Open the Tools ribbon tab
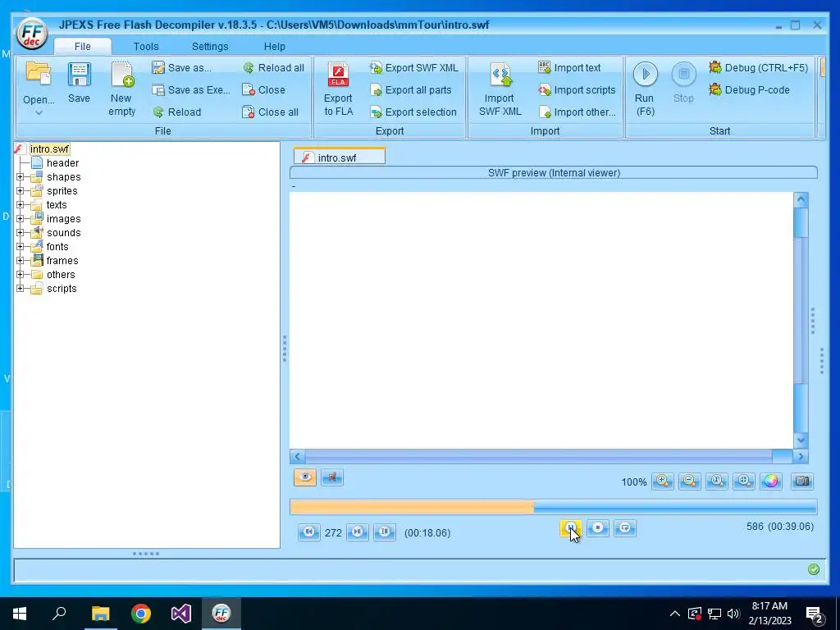Viewport: 840px width, 630px height. (146, 46)
